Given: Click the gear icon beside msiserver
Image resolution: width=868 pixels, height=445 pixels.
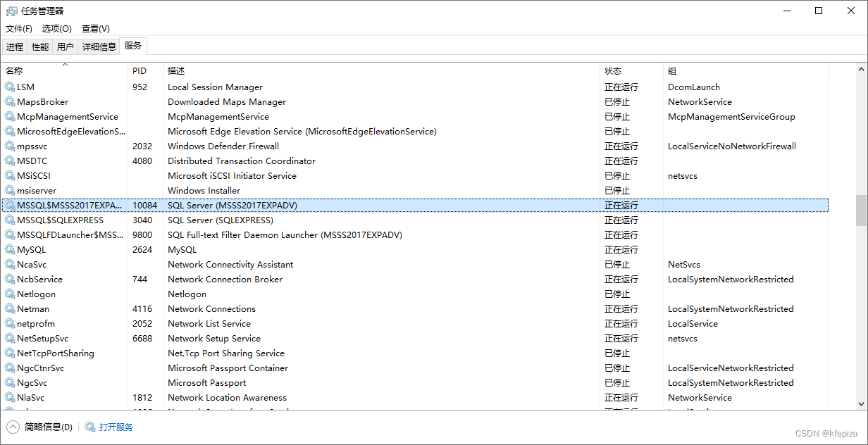Looking at the screenshot, I should 10,191.
